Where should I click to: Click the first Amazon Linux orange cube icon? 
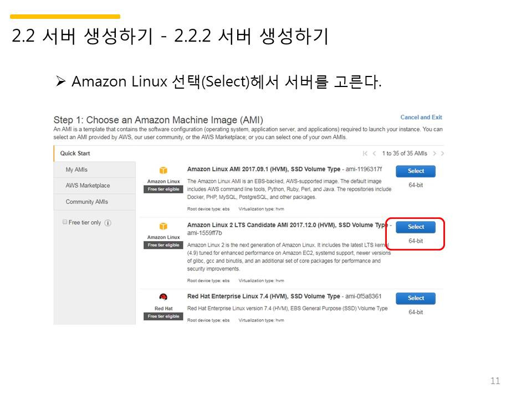pos(163,170)
